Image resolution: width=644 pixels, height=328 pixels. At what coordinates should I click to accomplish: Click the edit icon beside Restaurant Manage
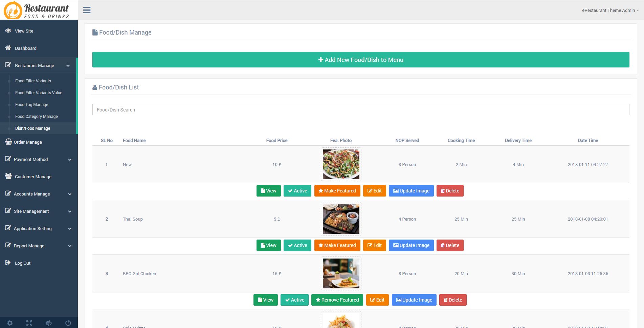pos(8,65)
